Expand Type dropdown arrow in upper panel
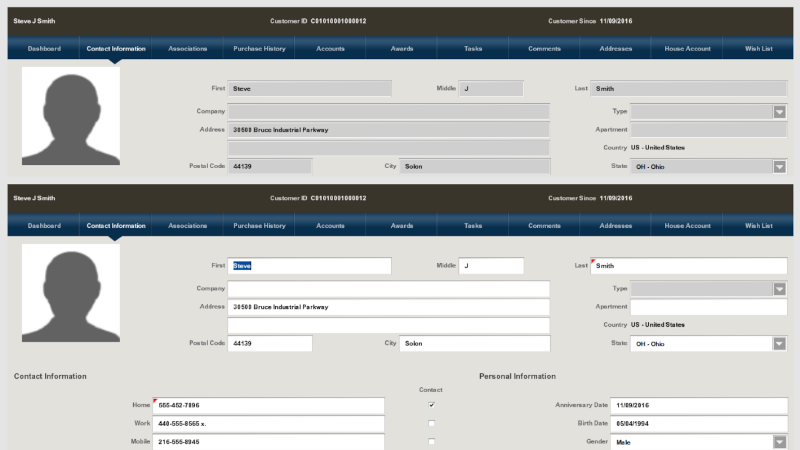Image resolution: width=800 pixels, height=450 pixels. point(779,112)
